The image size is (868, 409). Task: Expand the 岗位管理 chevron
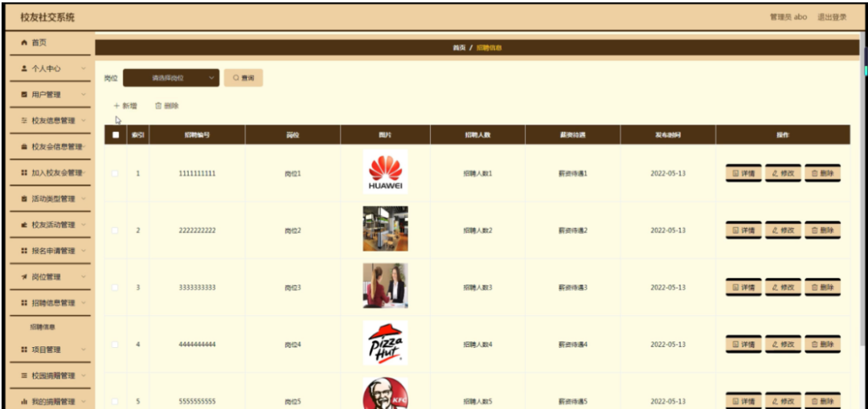[x=84, y=276]
